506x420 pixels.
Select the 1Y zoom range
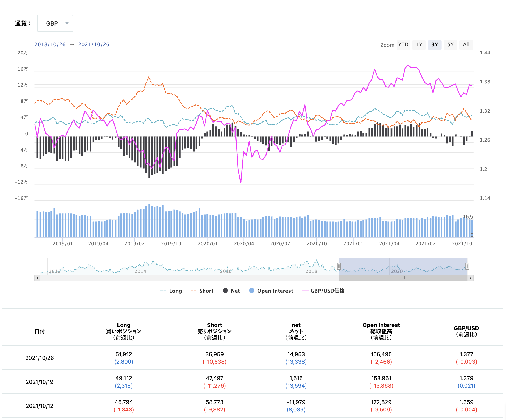(x=419, y=45)
